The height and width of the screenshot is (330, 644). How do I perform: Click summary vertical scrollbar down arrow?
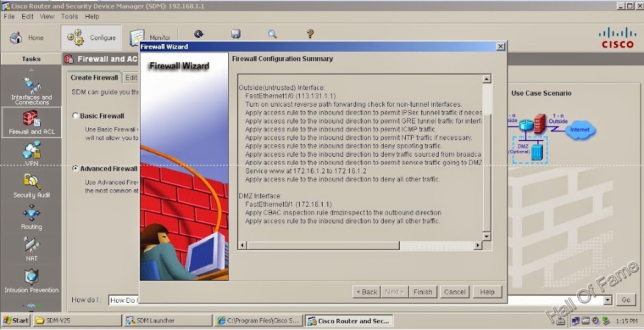(x=487, y=236)
